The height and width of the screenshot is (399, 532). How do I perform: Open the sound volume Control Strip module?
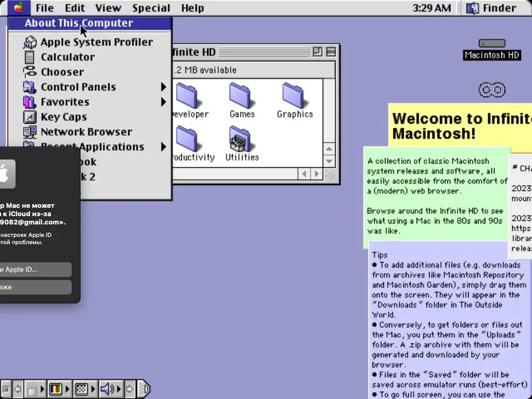(111, 389)
